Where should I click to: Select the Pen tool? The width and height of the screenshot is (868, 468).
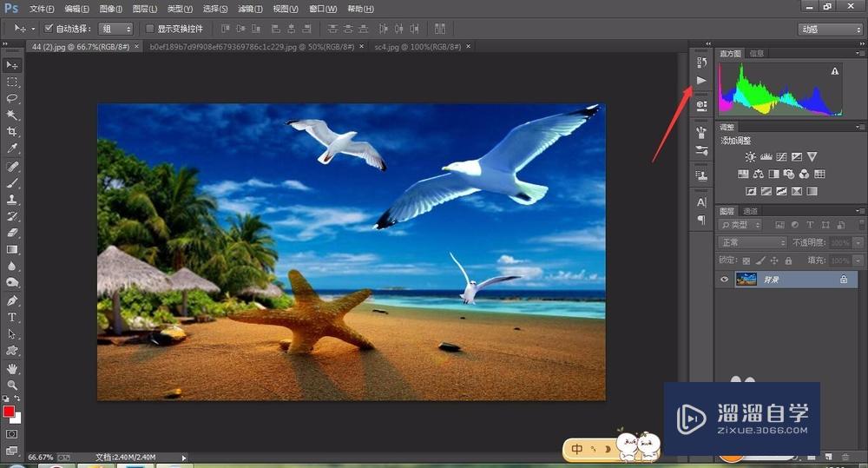(x=11, y=300)
